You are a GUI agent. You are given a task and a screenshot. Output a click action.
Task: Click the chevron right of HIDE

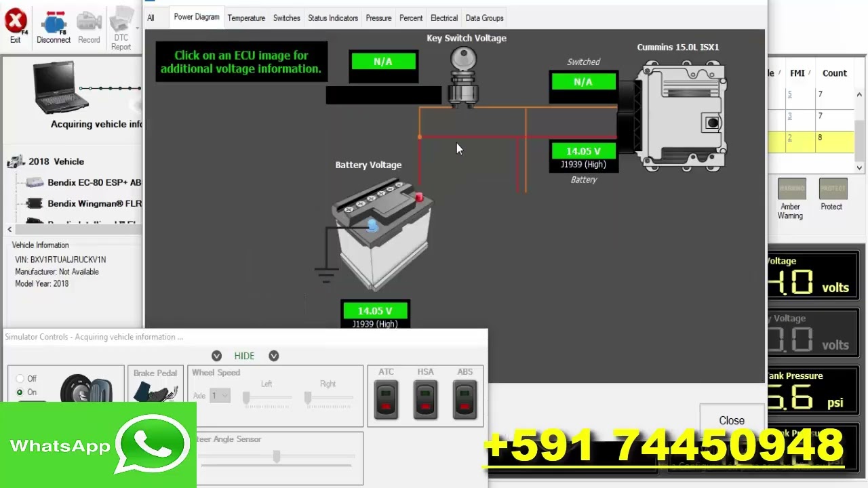[x=274, y=356]
